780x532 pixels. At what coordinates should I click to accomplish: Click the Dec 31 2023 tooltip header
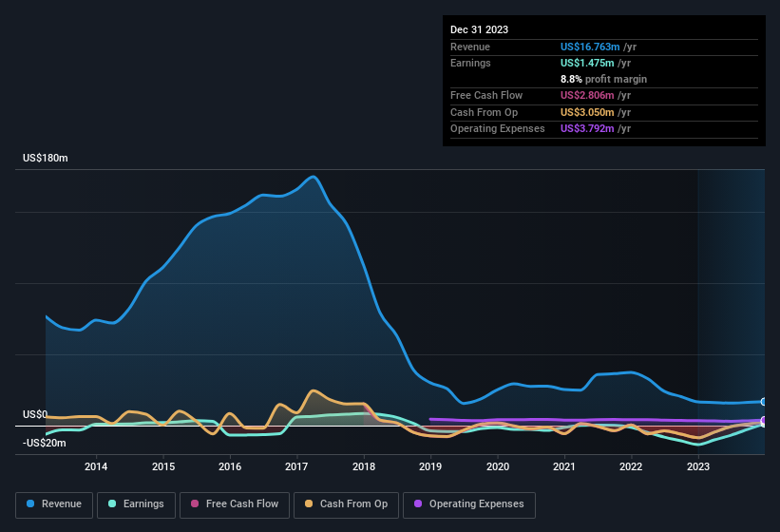pos(479,29)
